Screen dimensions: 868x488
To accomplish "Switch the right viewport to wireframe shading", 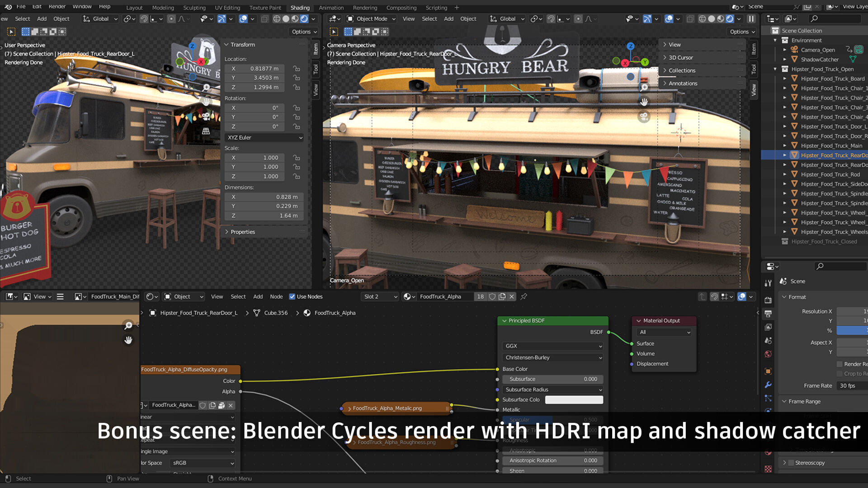I will (x=702, y=19).
